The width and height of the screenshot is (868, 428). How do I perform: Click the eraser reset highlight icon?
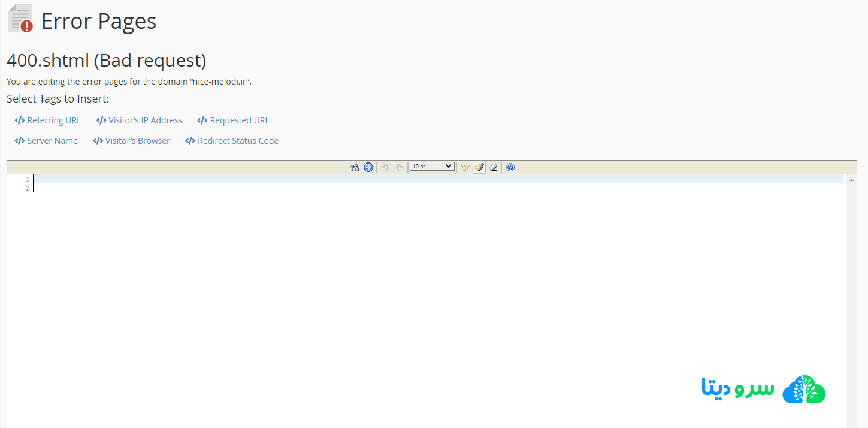493,167
